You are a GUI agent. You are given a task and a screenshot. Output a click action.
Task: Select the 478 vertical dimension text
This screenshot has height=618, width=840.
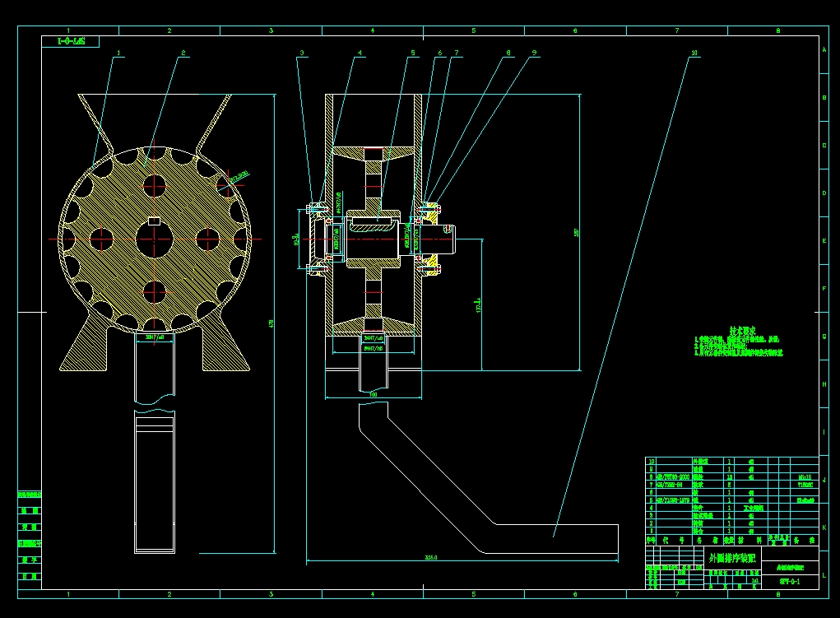point(271,323)
